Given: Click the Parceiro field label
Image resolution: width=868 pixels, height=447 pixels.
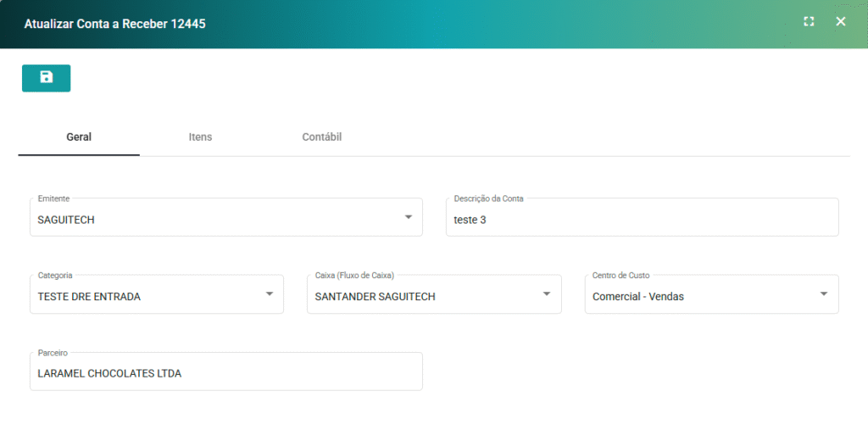Looking at the screenshot, I should (53, 352).
